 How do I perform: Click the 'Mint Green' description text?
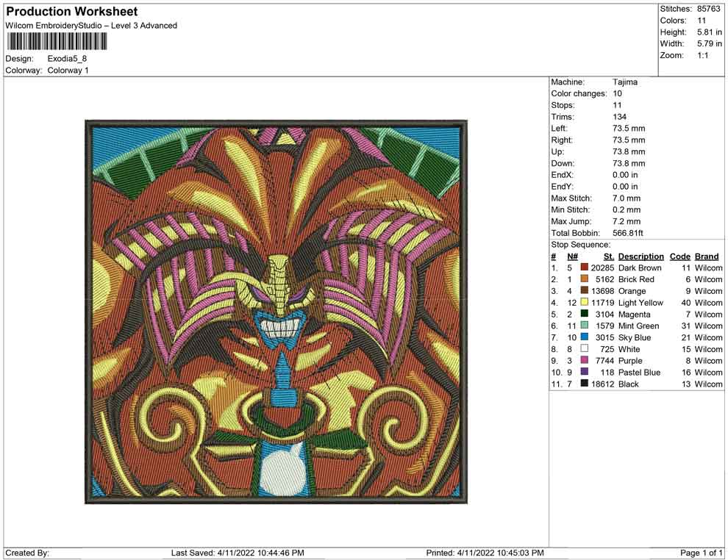[638, 326]
